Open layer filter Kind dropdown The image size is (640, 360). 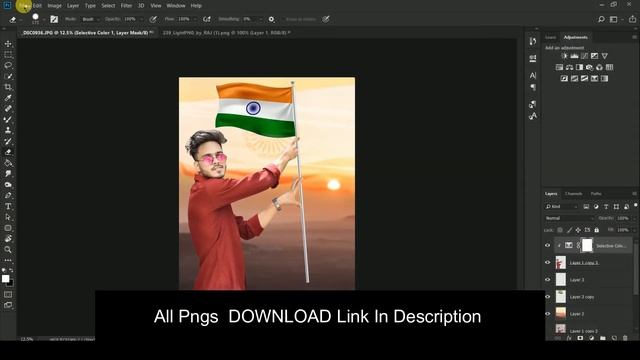[x=562, y=207]
